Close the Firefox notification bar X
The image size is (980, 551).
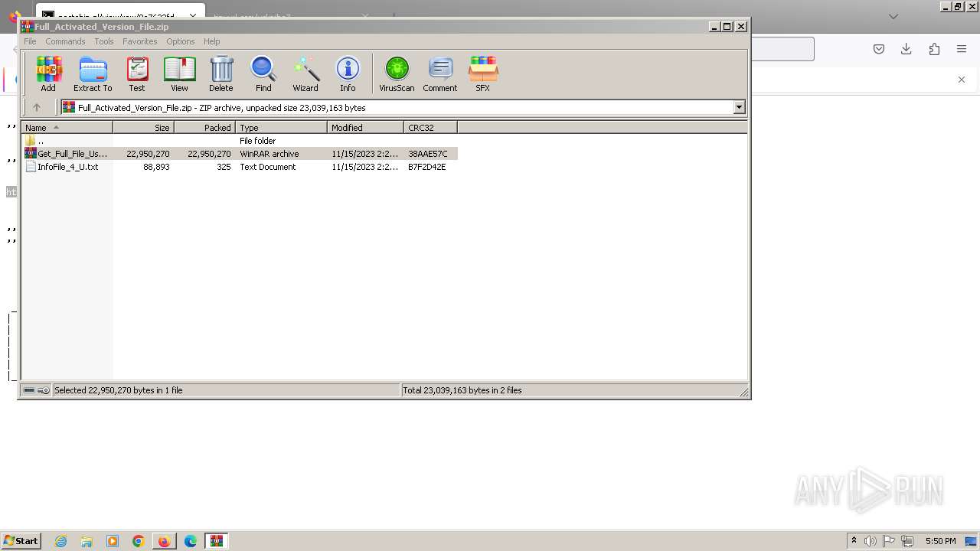[962, 80]
